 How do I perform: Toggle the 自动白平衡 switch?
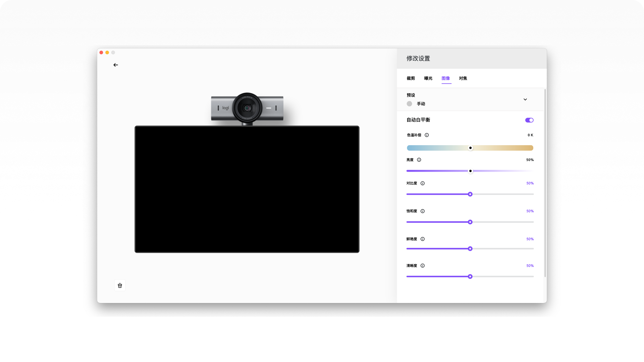(x=529, y=120)
